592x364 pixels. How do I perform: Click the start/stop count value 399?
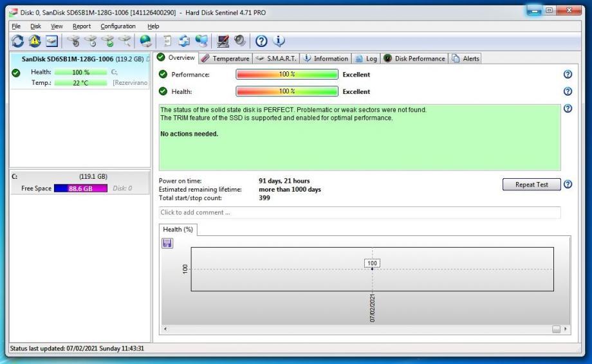[x=264, y=197]
